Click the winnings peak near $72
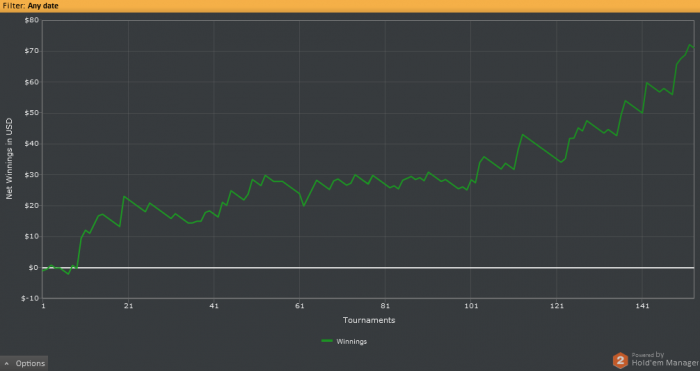The width and height of the screenshot is (700, 371). [690, 45]
